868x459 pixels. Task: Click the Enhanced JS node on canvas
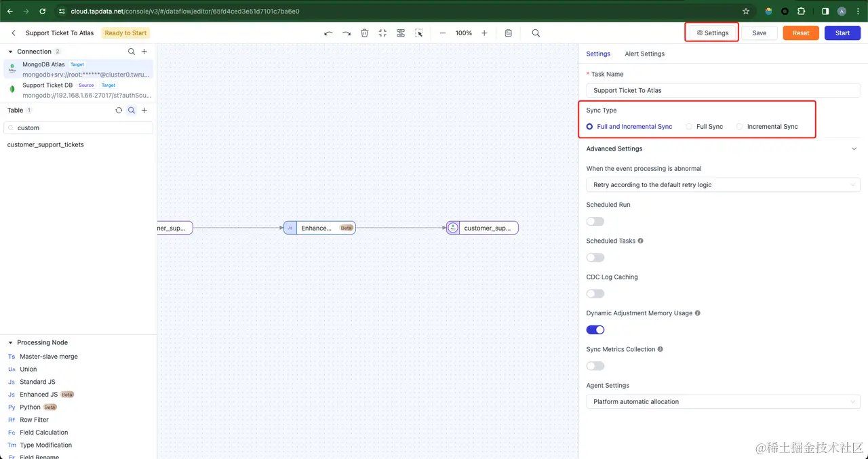319,228
